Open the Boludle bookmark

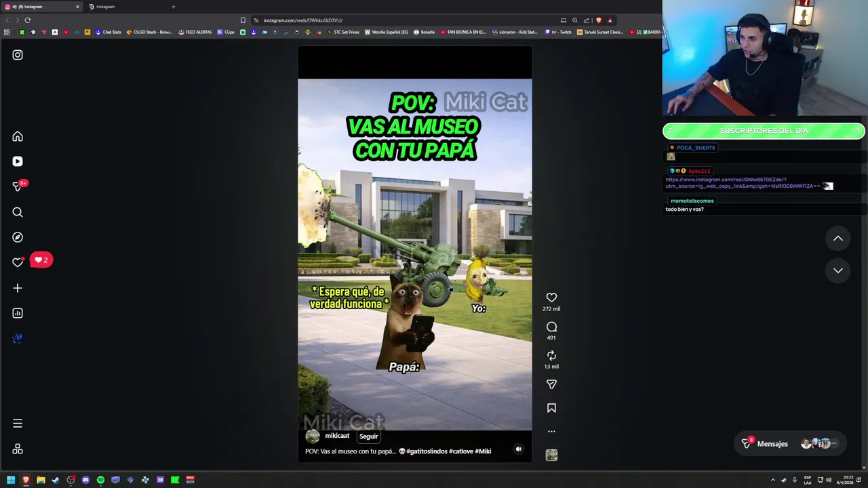(424, 32)
